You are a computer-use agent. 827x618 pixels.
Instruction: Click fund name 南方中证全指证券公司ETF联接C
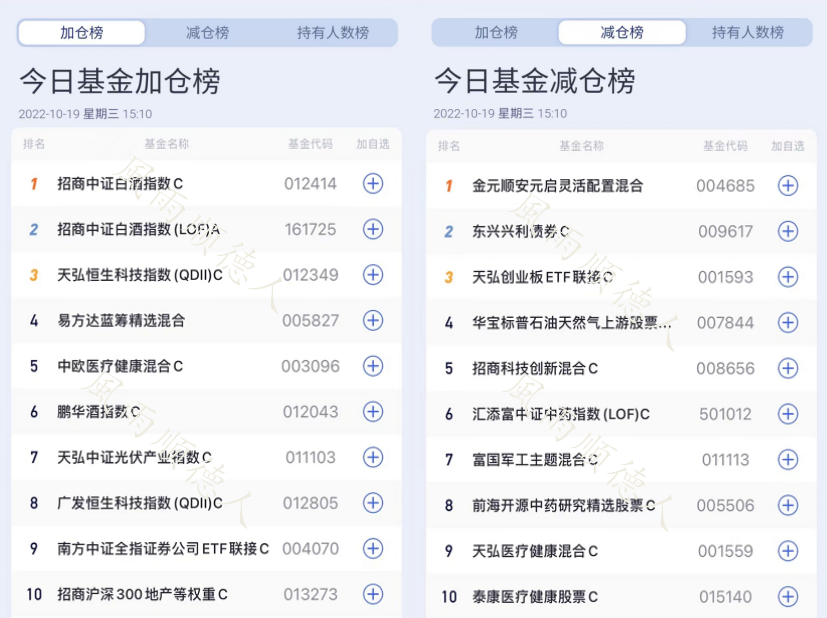point(163,548)
